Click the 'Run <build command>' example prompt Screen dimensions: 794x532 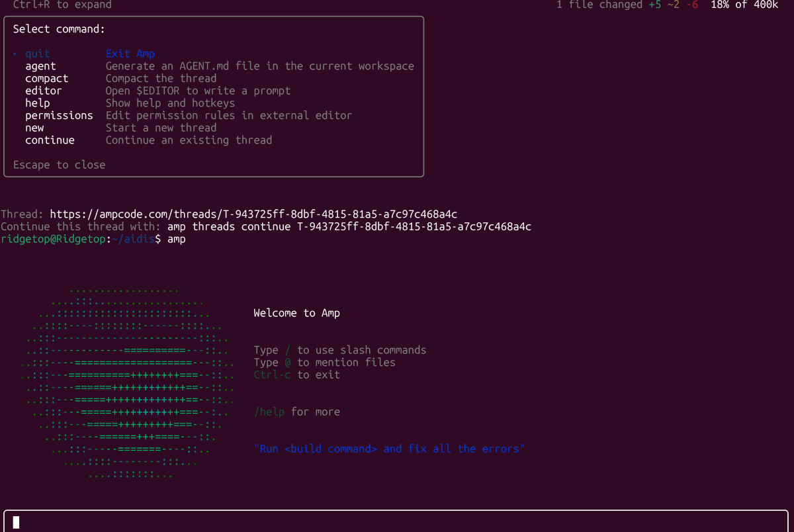[x=390, y=449]
